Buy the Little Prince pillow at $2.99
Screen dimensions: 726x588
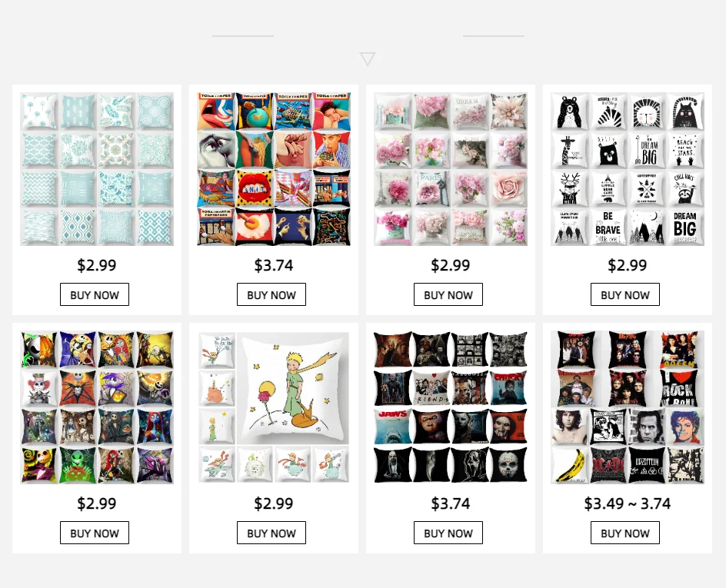point(271,533)
